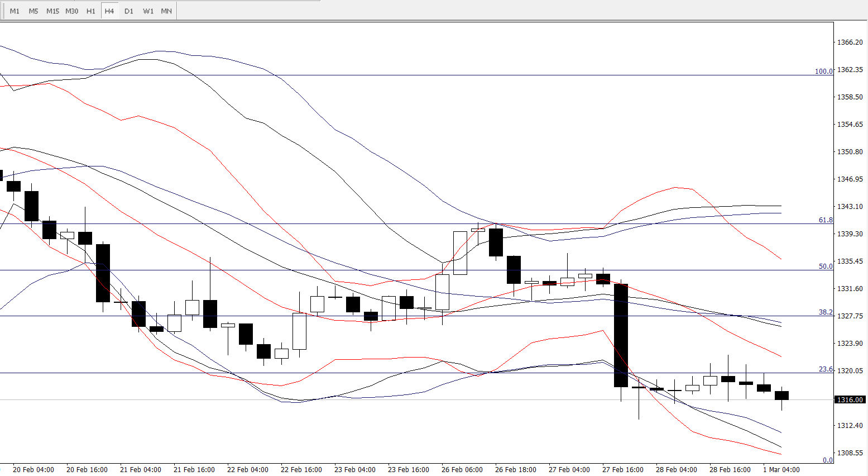The height and width of the screenshot is (476, 868).
Task: Click the 61.8 Fibonacci level label
Action: click(x=826, y=220)
